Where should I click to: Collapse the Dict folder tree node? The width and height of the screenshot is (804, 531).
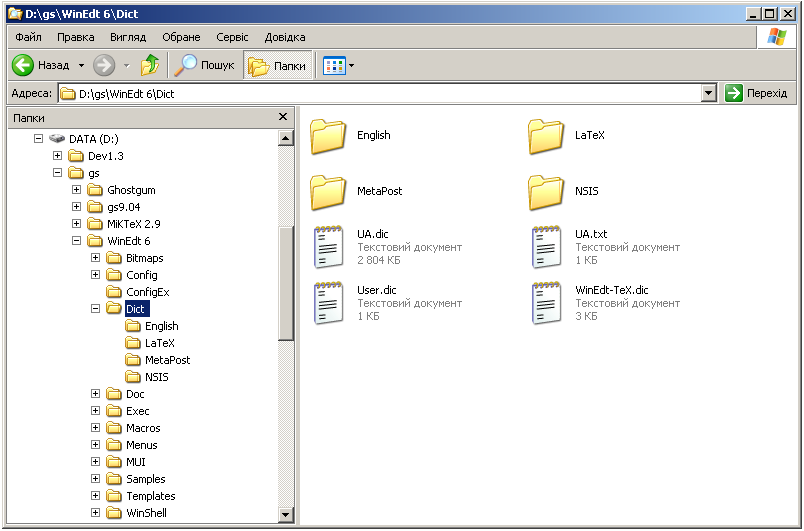pyautogui.click(x=96, y=309)
